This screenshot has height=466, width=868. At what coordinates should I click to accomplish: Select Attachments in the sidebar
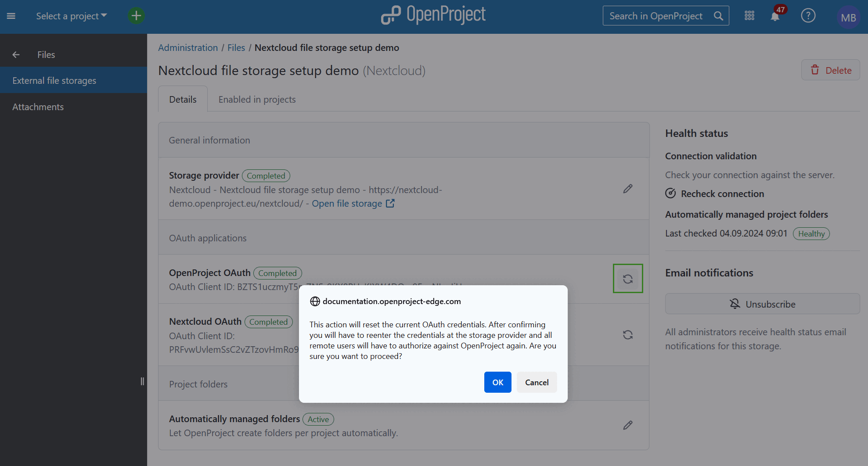[38, 107]
